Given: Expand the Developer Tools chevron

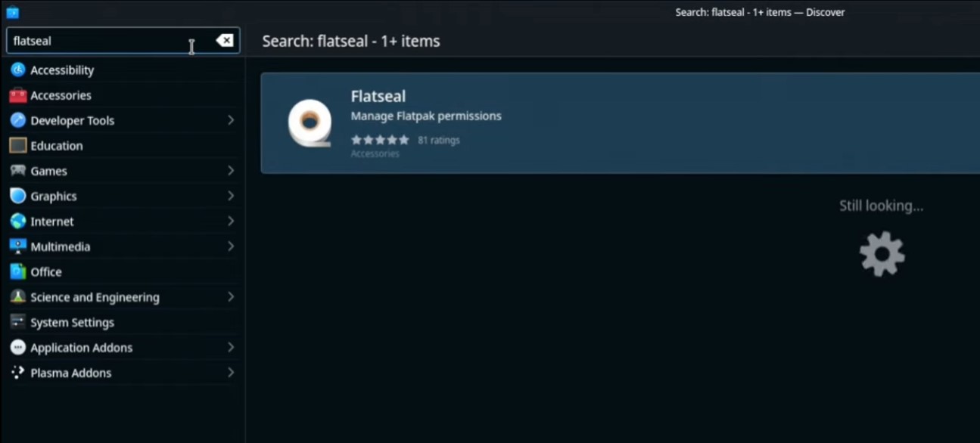Looking at the screenshot, I should tap(230, 120).
